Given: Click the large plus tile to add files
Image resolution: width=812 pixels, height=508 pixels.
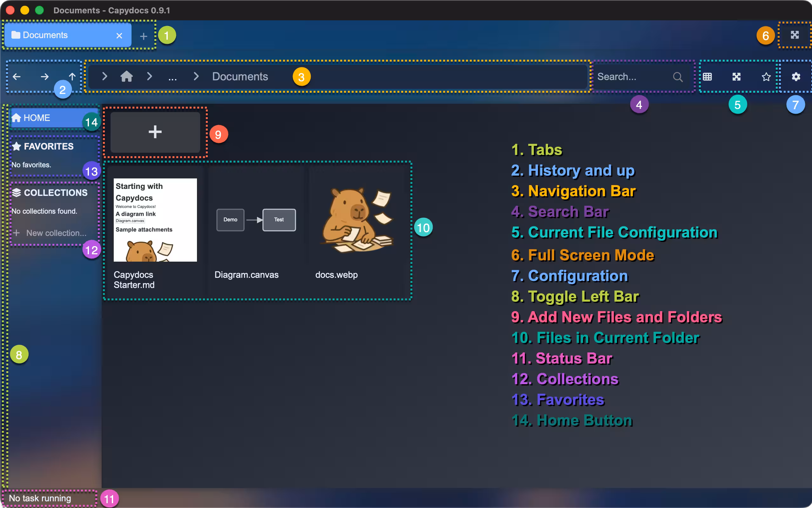Looking at the screenshot, I should pyautogui.click(x=155, y=132).
